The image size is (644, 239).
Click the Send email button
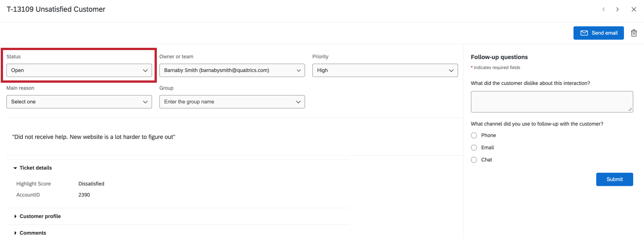tap(599, 33)
